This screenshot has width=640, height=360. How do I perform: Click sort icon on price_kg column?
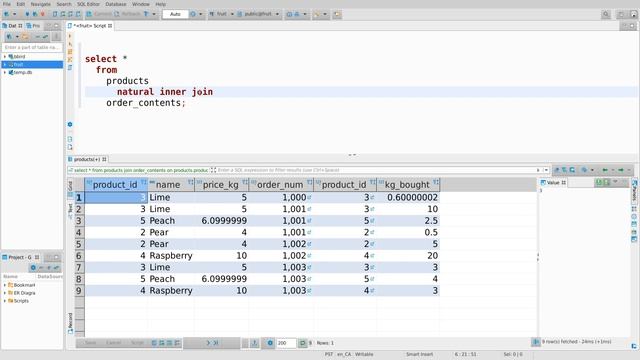click(244, 182)
